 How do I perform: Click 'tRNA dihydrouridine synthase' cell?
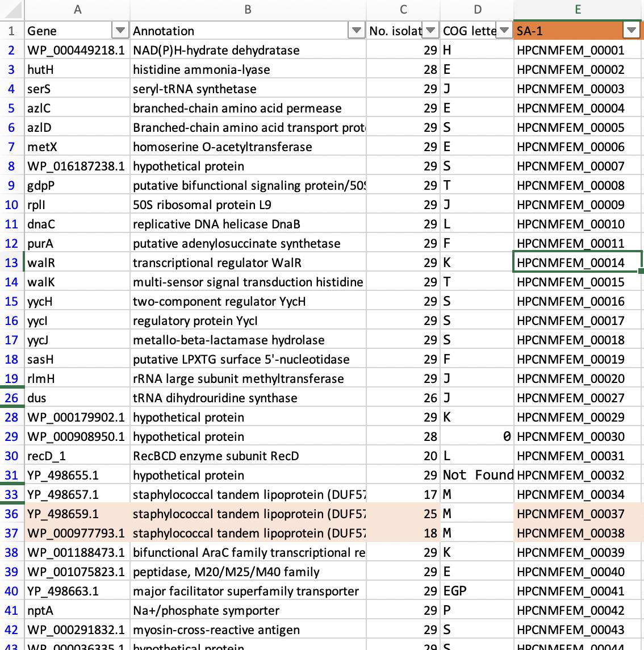point(248,398)
